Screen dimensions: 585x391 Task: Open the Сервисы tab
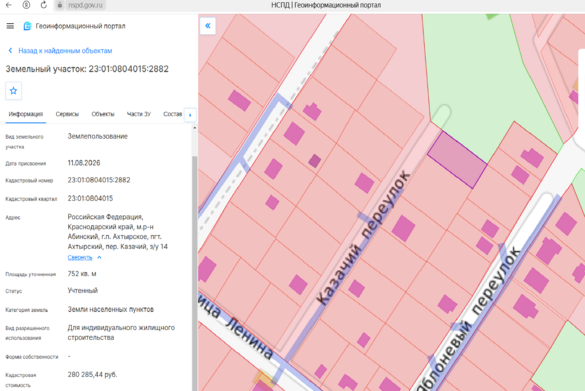tap(67, 114)
